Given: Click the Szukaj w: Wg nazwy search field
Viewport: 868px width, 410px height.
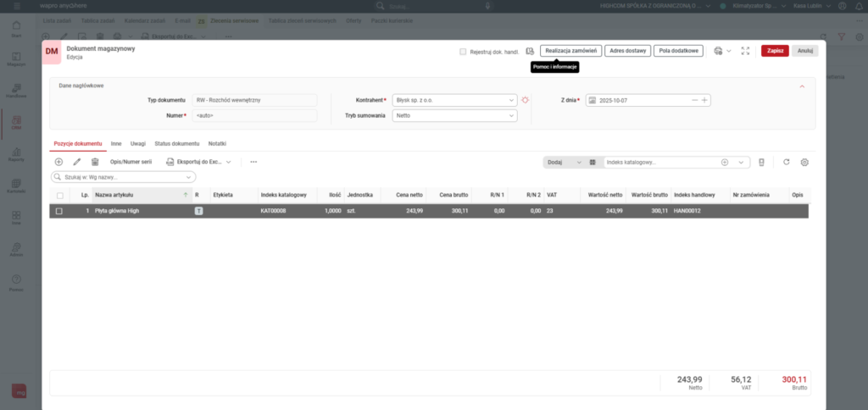Looking at the screenshot, I should coord(124,177).
